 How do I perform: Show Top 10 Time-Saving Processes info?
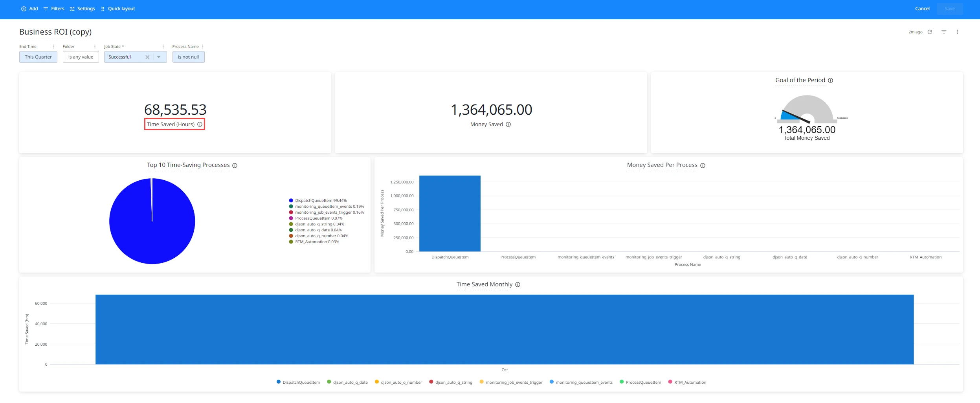[235, 166]
